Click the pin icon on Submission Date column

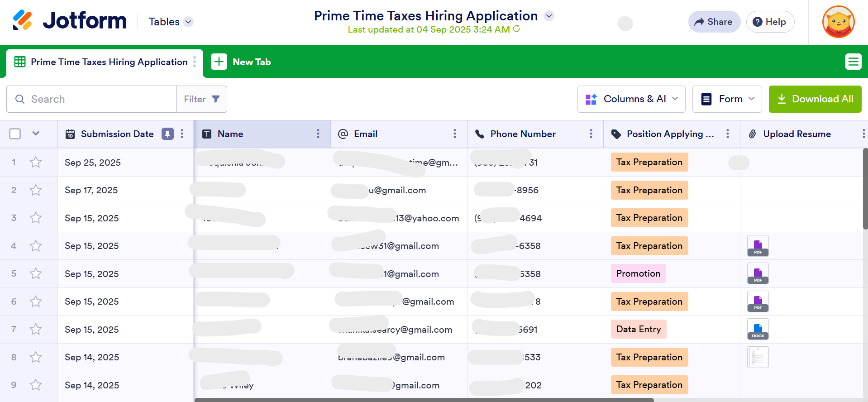(x=167, y=134)
